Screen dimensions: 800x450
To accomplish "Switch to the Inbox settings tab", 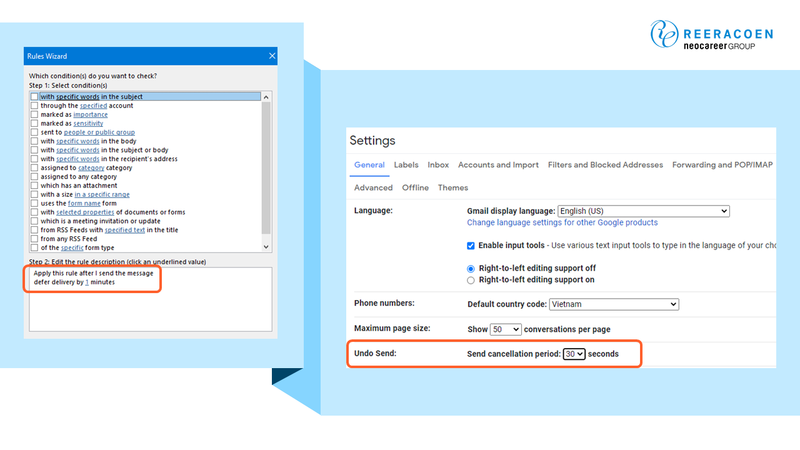I will click(438, 165).
